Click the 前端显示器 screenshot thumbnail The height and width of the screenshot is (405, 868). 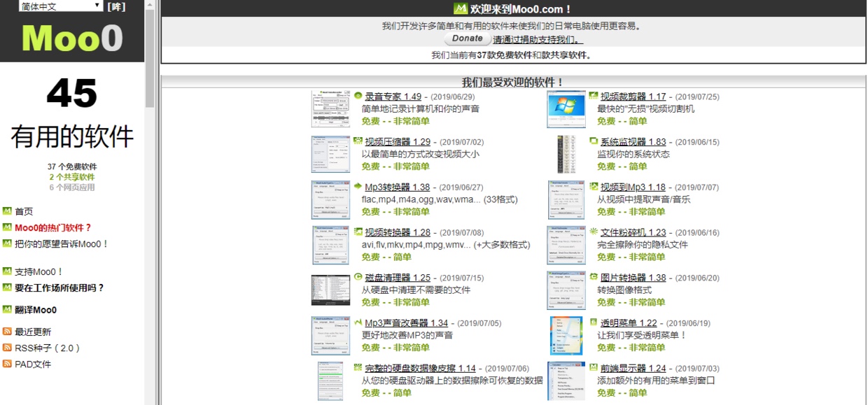[x=566, y=381]
